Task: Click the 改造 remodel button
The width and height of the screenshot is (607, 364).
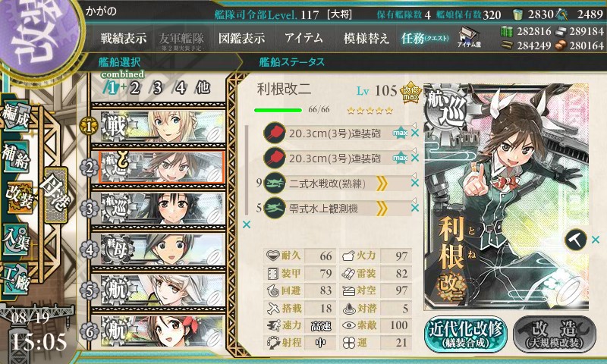Action: (555, 334)
